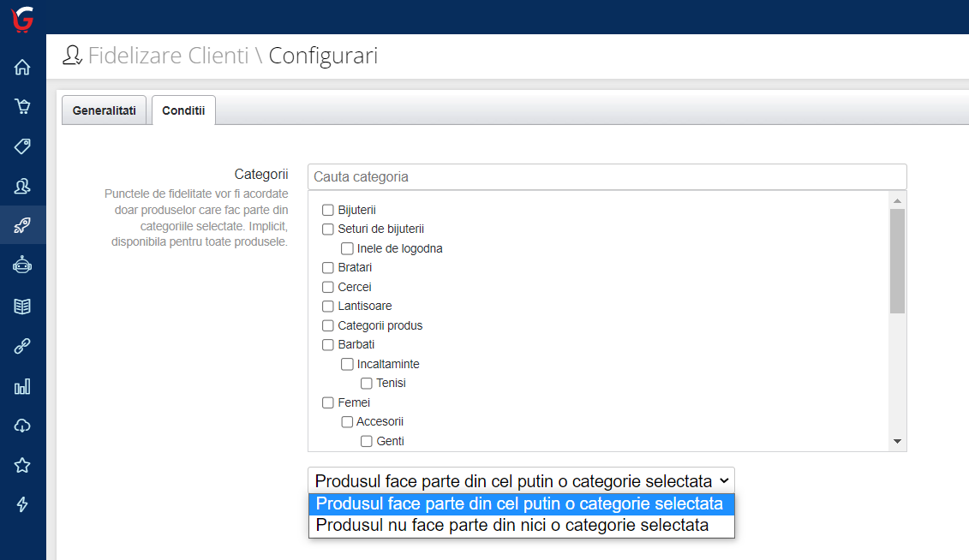
Task: Open the customers people icon
Action: pos(22,186)
